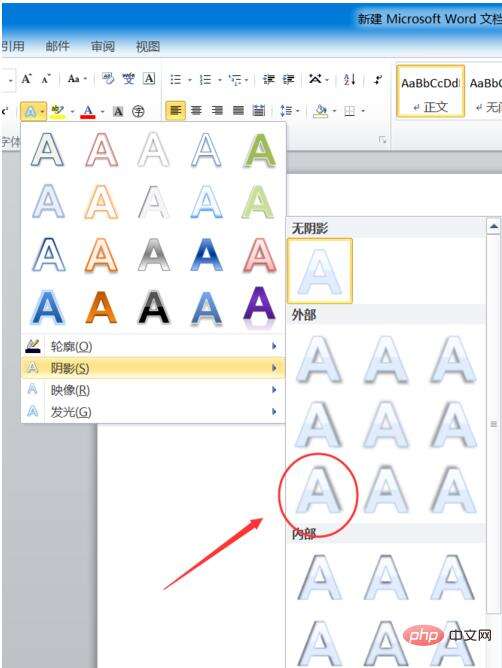
Task: Pick the green fill text effect, top row
Action: point(259,150)
